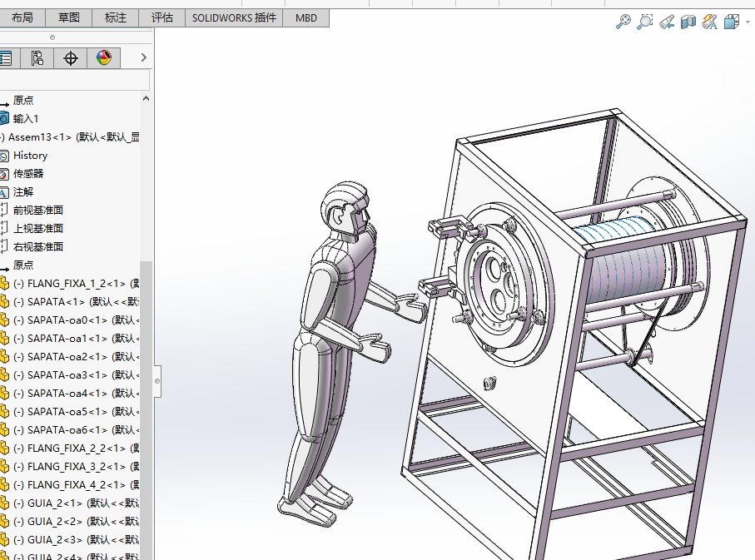
Task: Open the DisplayManager color ball tab
Action: [x=104, y=57]
